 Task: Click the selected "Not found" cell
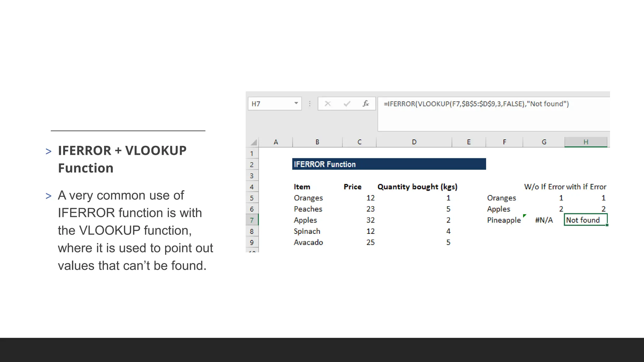(x=586, y=220)
